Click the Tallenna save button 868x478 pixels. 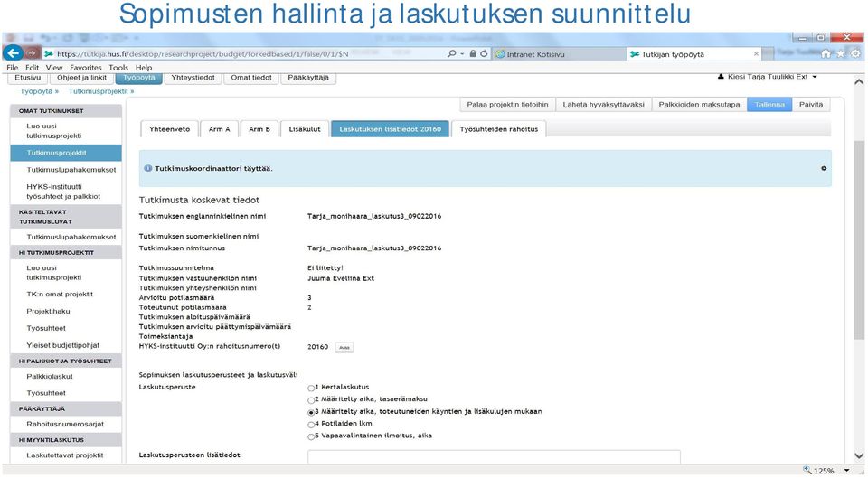tap(769, 105)
